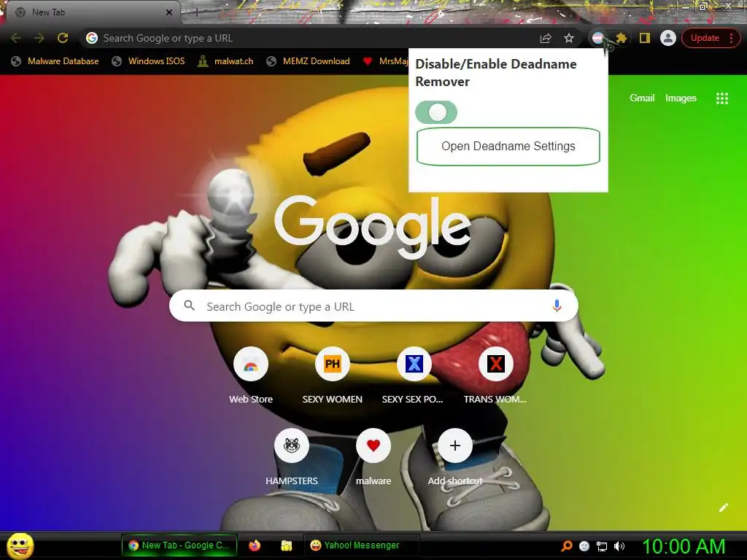Open the Extensions puzzle icon

[622, 38]
